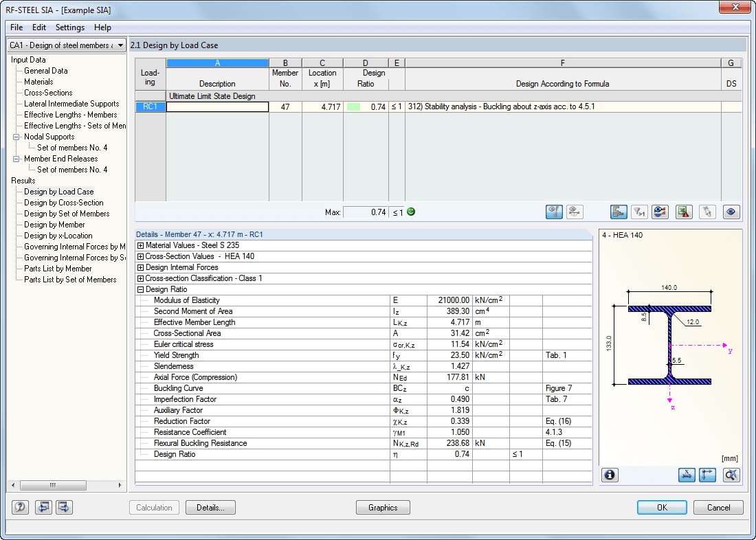Open the Edit menu
Image resolution: width=756 pixels, height=540 pixels.
click(x=39, y=27)
